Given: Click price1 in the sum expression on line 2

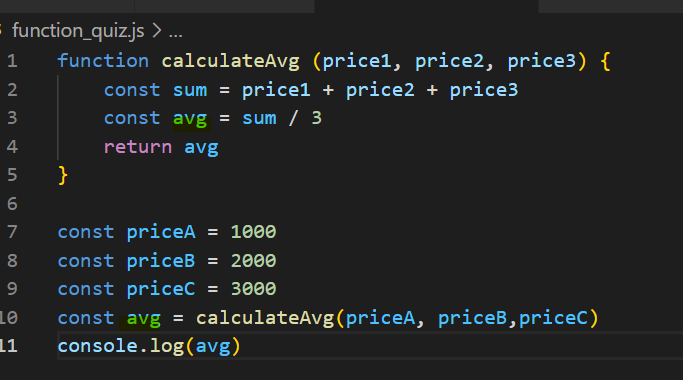Looking at the screenshot, I should pyautogui.click(x=276, y=90).
